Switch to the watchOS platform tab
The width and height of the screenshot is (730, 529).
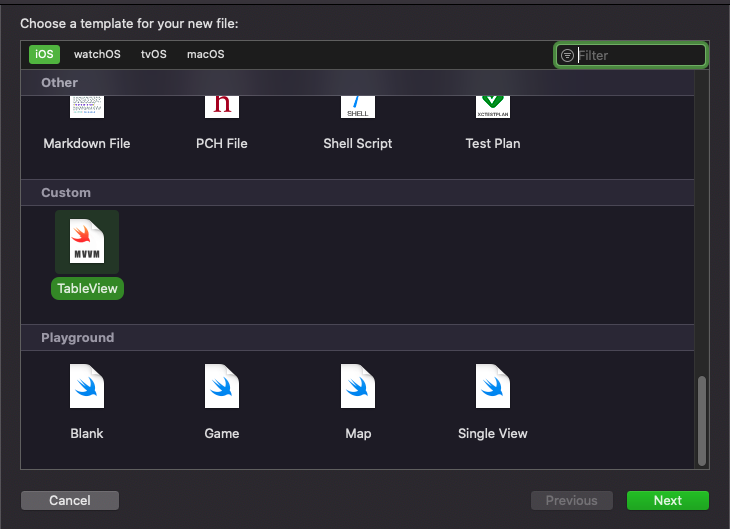(97, 54)
